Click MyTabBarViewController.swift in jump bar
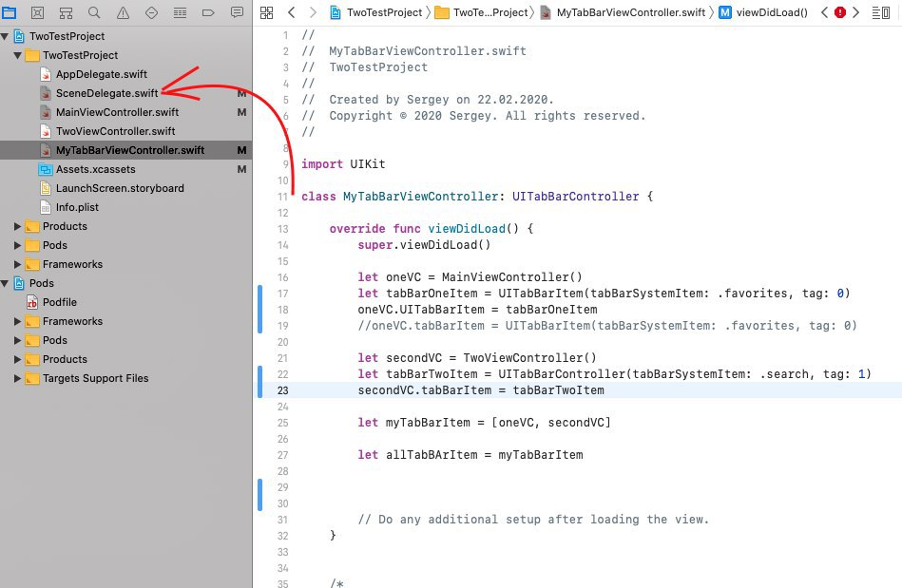Image resolution: width=902 pixels, height=588 pixels. [623, 12]
